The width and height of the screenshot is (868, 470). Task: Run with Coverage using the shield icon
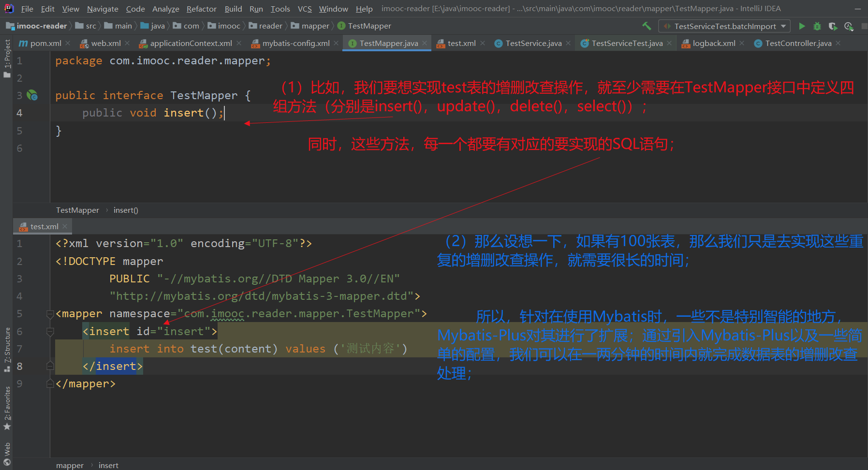point(833,26)
